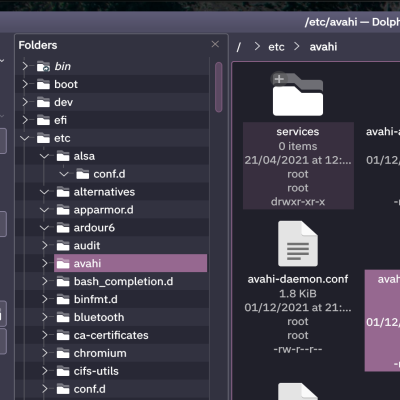Collapse the alternatives folder node
The image size is (400, 400).
[x=44, y=192]
